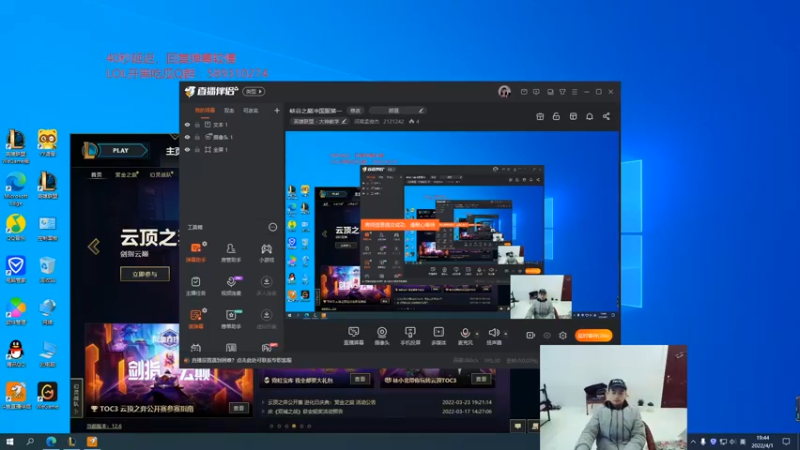Select the second scene tab
The image size is (800, 450).
coord(229,111)
